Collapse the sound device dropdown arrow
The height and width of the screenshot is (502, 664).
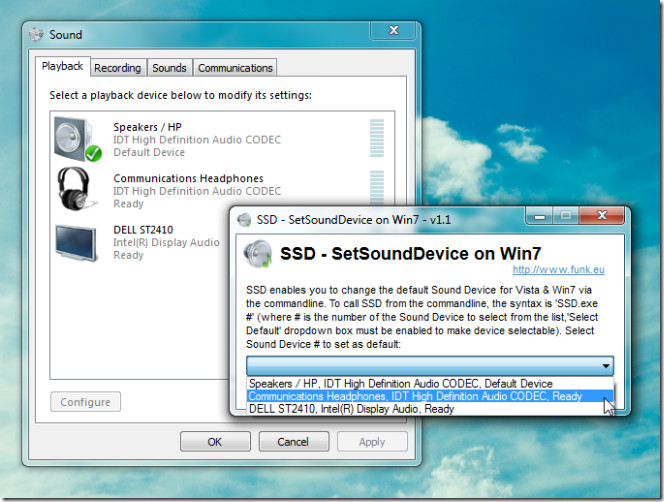pos(606,366)
